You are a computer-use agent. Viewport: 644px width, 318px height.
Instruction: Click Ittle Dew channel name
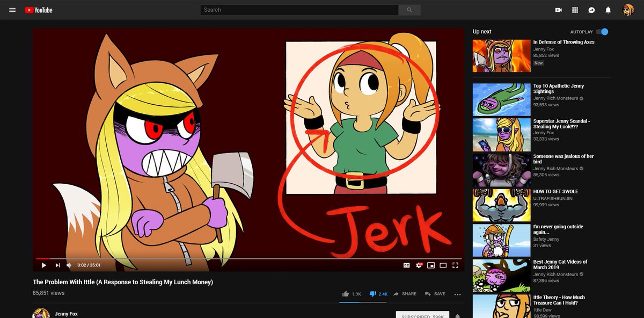click(543, 309)
